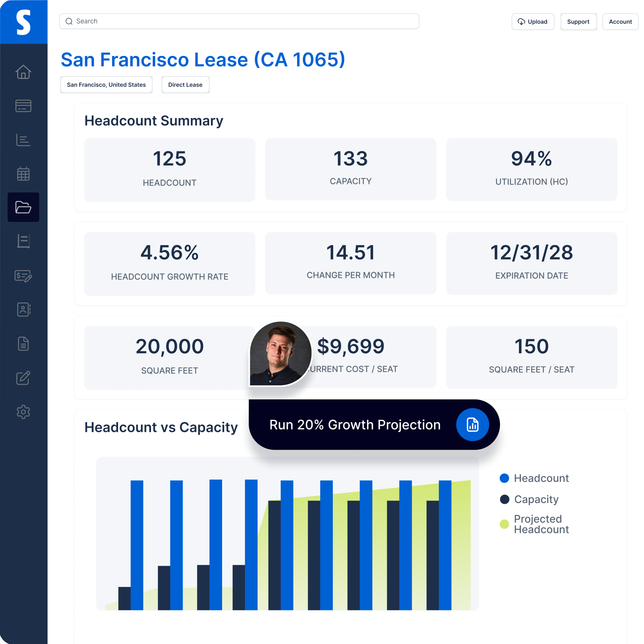Click the Expiration Date 12/31/28 card

pyautogui.click(x=532, y=263)
